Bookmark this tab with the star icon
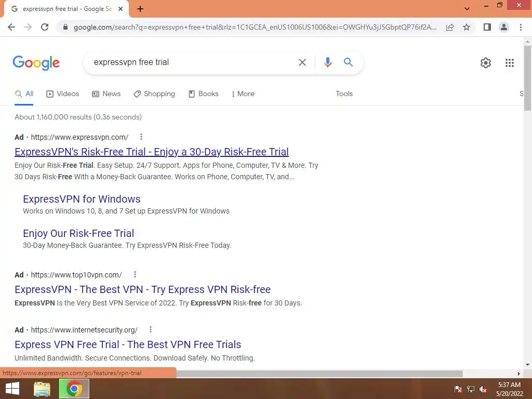The height and width of the screenshot is (399, 532). click(x=467, y=27)
